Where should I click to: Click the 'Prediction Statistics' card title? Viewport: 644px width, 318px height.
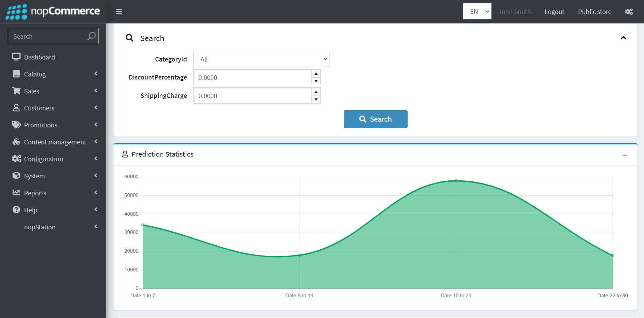[162, 154]
